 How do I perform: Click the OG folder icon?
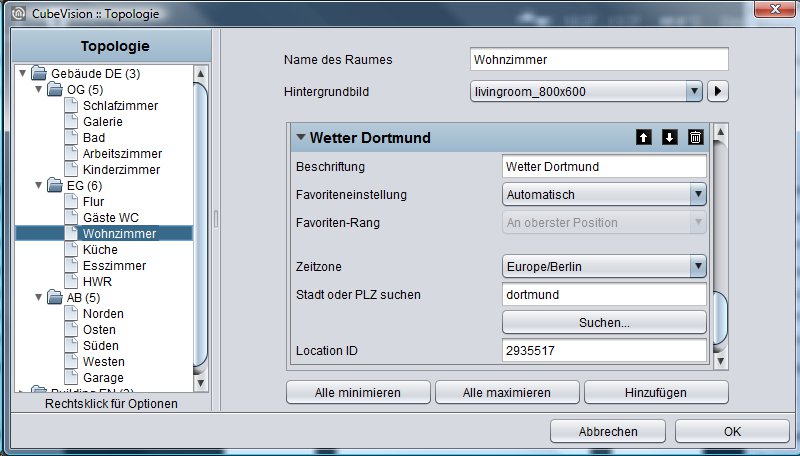pos(55,89)
